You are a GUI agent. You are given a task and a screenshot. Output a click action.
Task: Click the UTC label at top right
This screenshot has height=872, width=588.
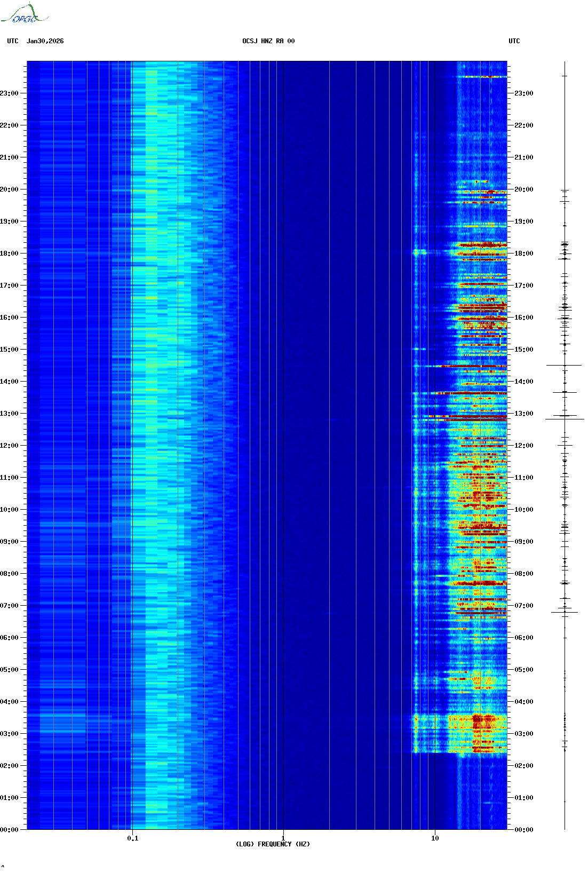click(x=514, y=41)
